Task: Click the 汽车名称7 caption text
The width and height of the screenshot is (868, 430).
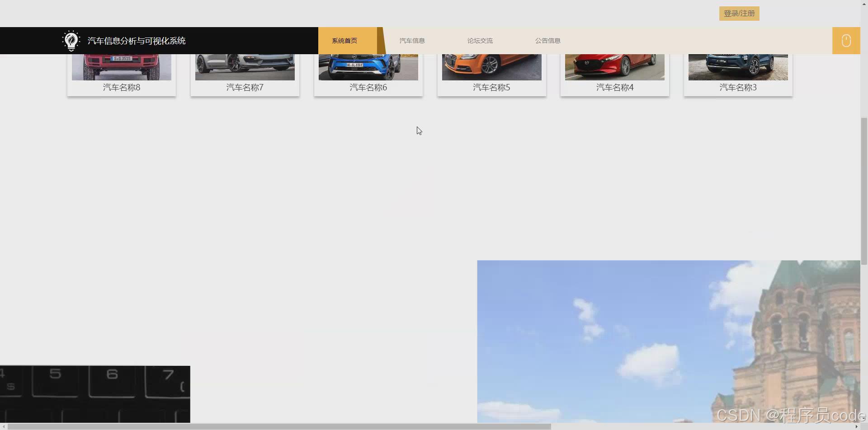Action: [245, 88]
